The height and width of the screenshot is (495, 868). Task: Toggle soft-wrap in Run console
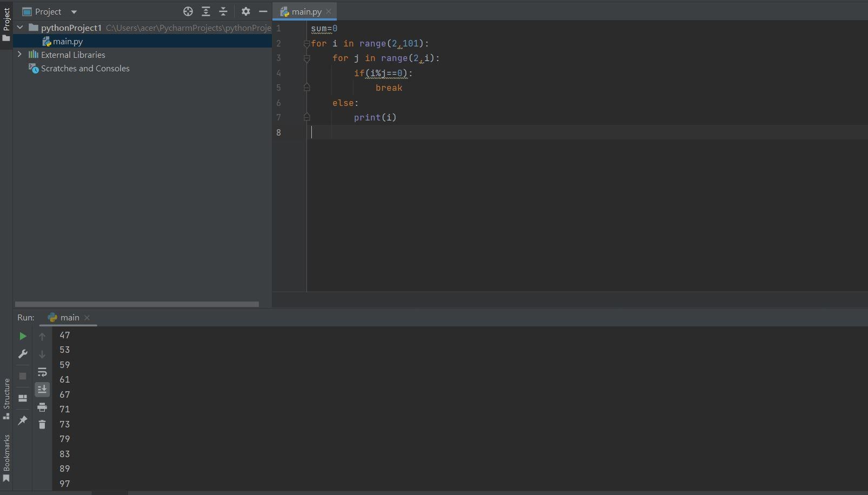[x=42, y=372]
